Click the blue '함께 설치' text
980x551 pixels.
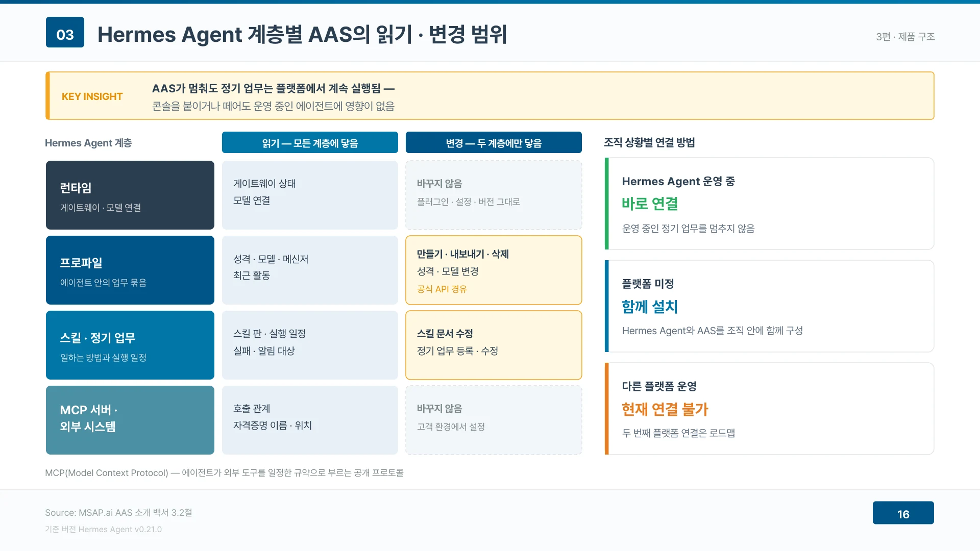[650, 306]
